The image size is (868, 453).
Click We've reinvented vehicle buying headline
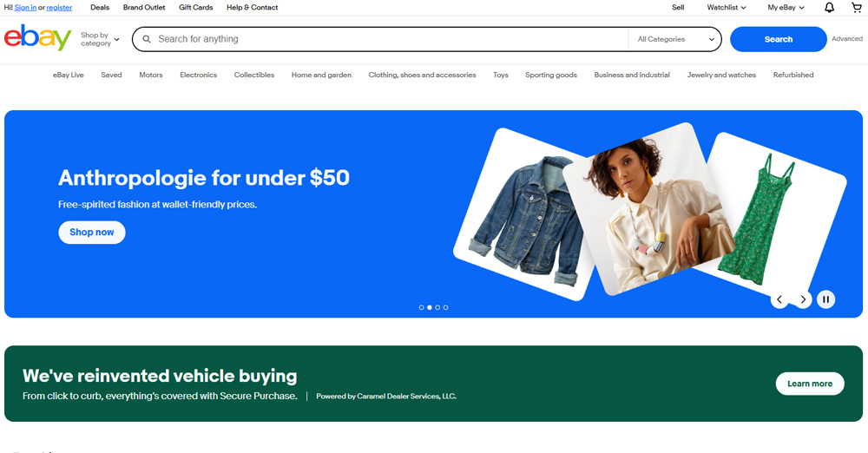(160, 376)
